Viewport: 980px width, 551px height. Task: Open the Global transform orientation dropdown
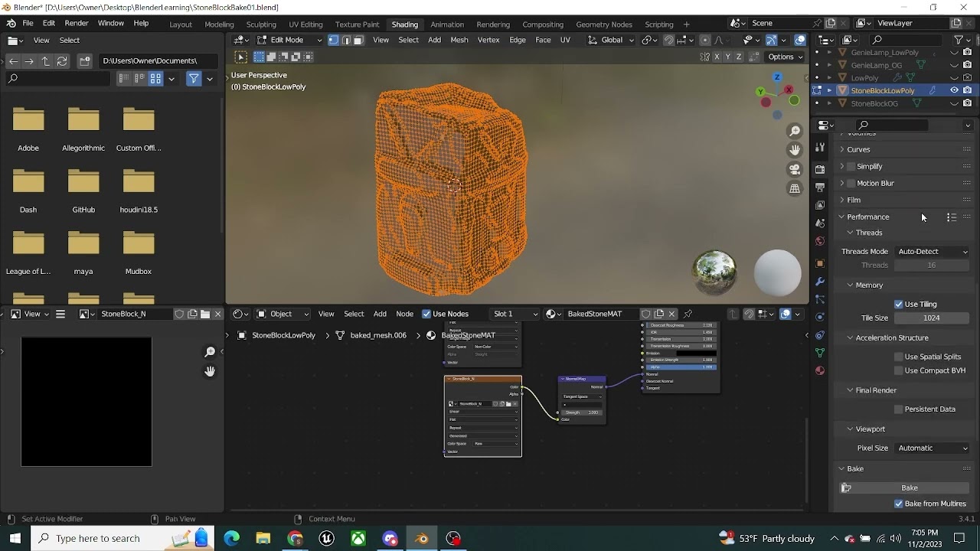[612, 40]
